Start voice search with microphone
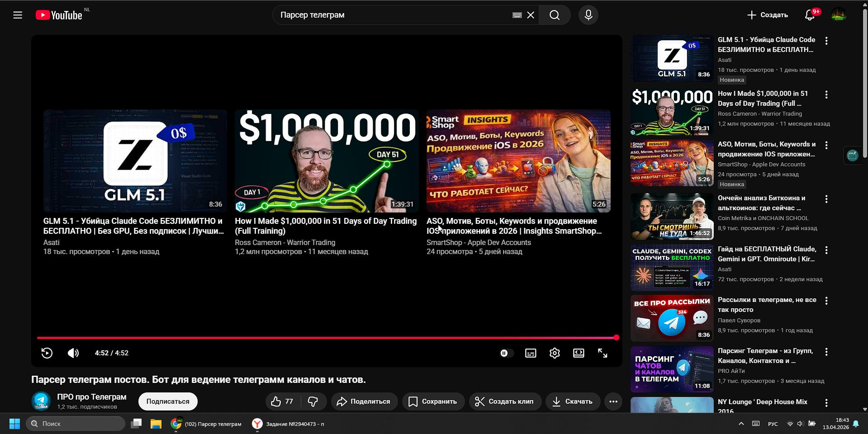 pyautogui.click(x=588, y=15)
